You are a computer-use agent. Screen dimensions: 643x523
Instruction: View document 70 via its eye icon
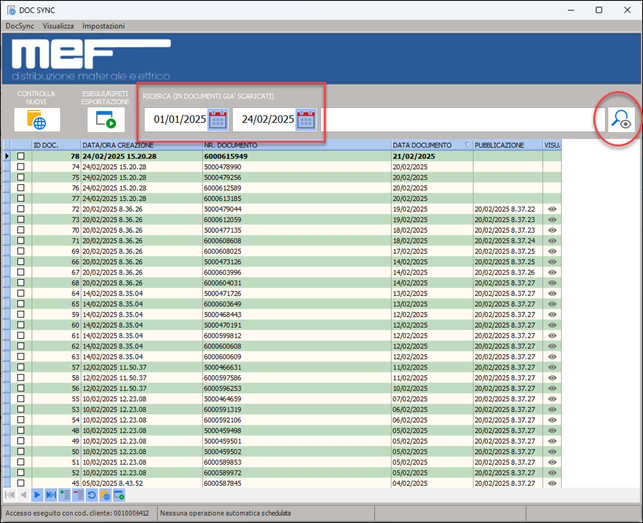pos(552,230)
